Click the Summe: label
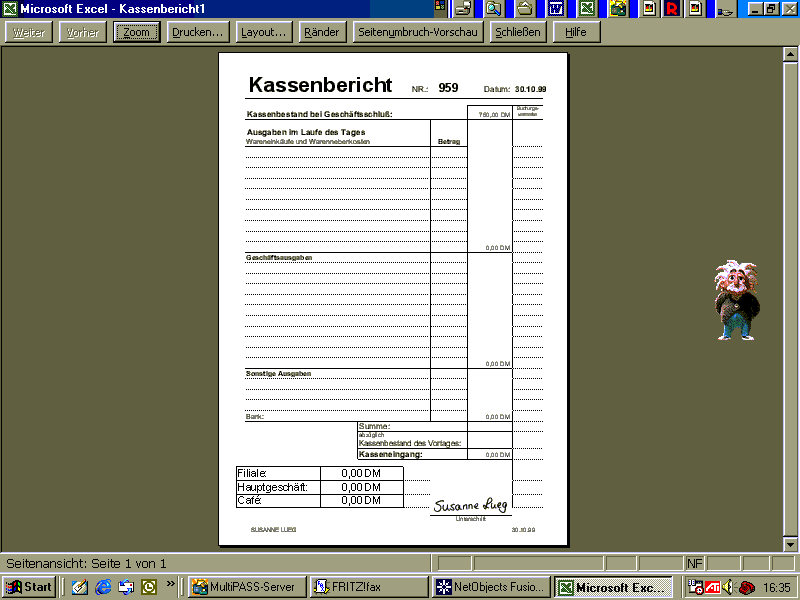 coord(374,426)
